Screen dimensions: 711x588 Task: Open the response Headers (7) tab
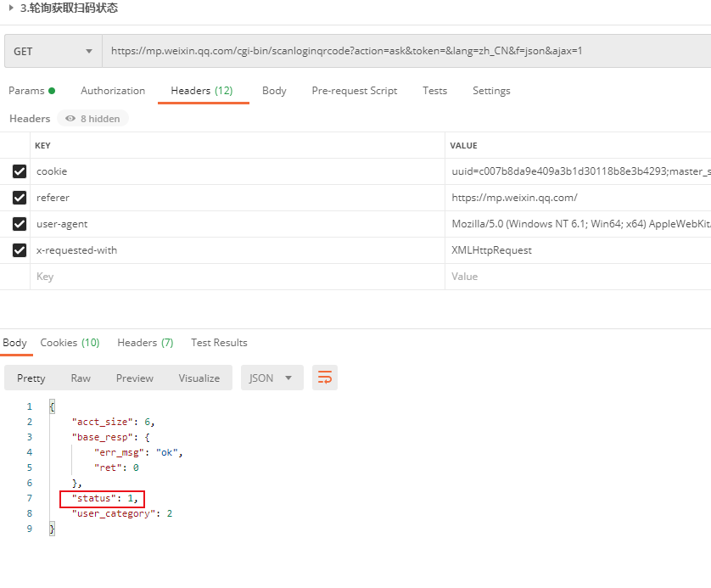(145, 343)
